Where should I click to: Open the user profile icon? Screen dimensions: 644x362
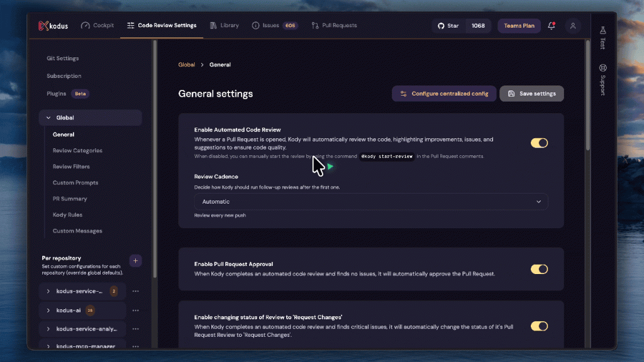tap(573, 26)
